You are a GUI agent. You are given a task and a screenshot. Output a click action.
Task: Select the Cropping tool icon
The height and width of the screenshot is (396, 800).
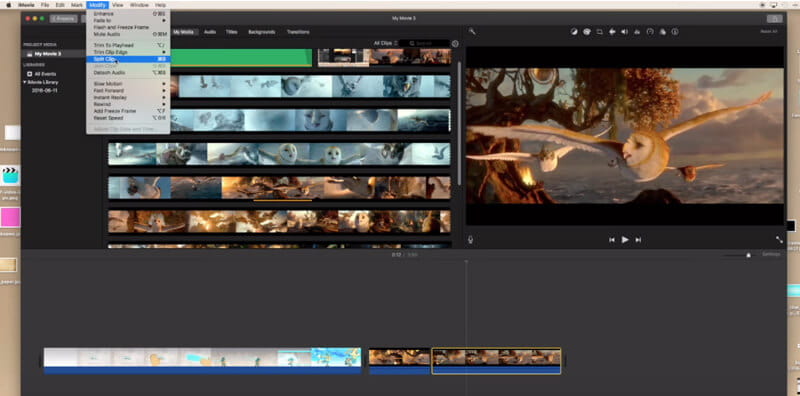pyautogui.click(x=599, y=32)
